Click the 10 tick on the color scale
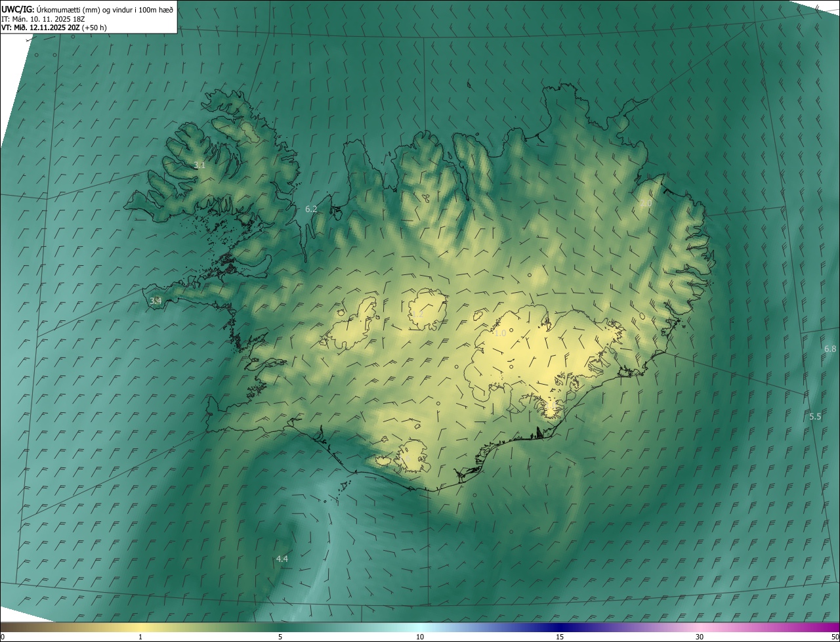Image resolution: width=840 pixels, height=642 pixels. tap(420, 637)
